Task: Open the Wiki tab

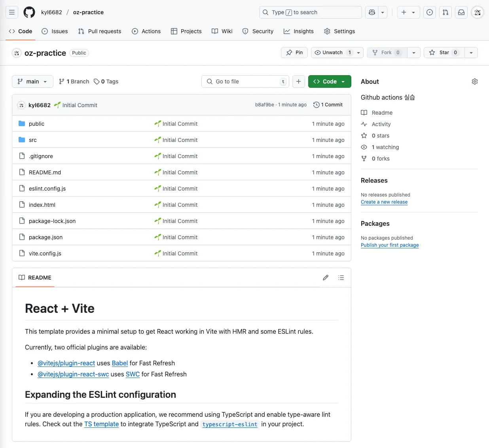Action: click(x=222, y=31)
